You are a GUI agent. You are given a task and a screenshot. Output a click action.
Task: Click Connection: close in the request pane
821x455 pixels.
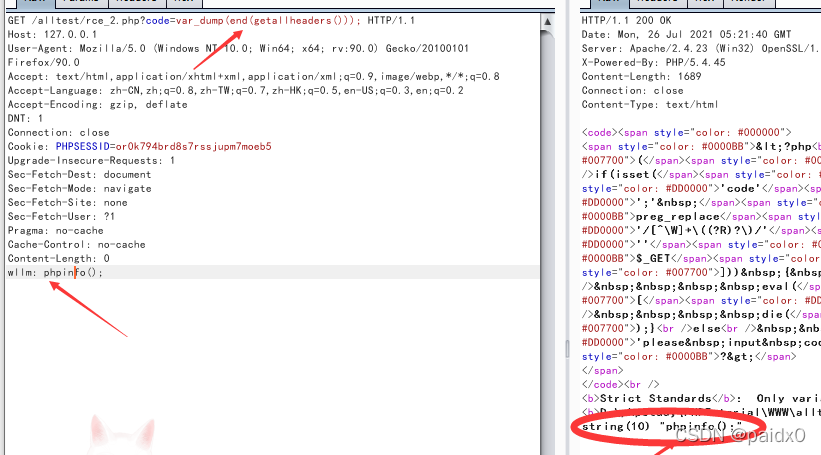tap(59, 132)
